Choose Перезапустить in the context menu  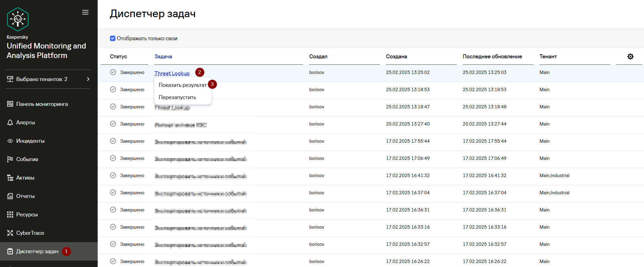point(178,97)
